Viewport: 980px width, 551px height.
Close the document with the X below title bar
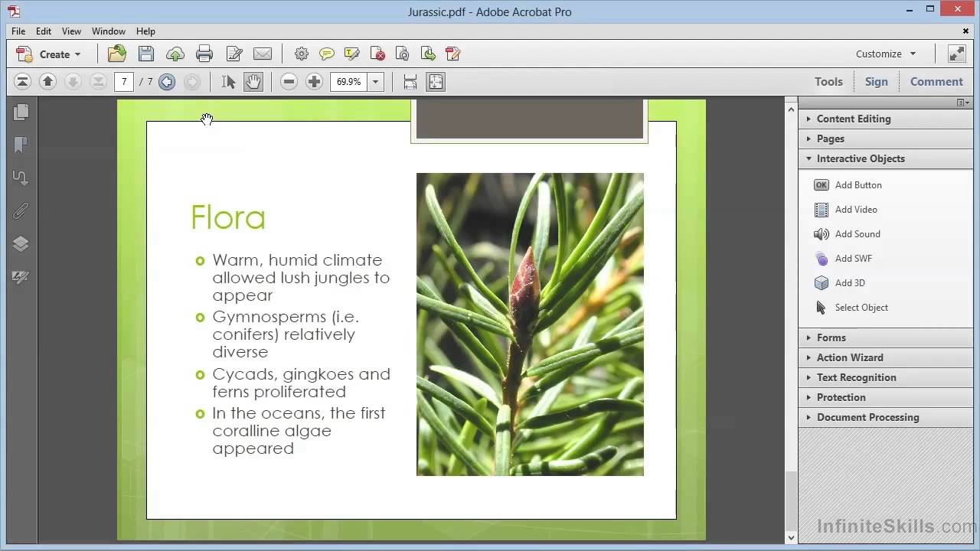coord(965,31)
